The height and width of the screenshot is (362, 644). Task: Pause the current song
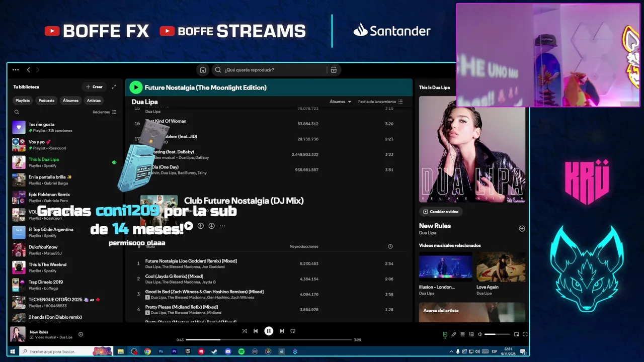(x=269, y=331)
